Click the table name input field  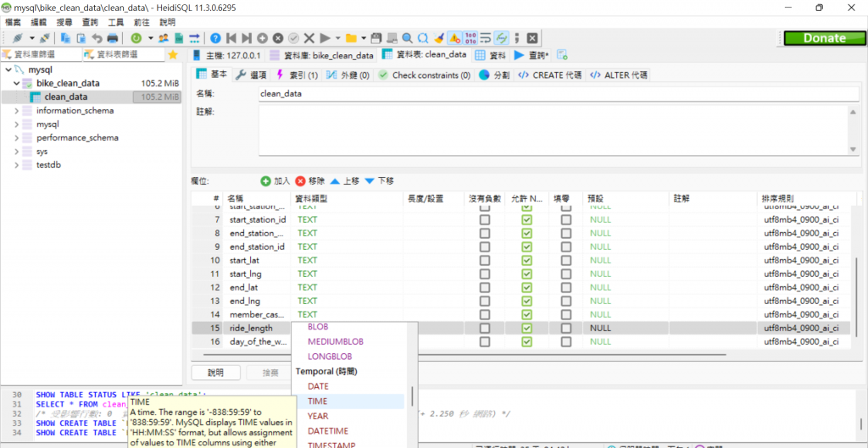[559, 93]
